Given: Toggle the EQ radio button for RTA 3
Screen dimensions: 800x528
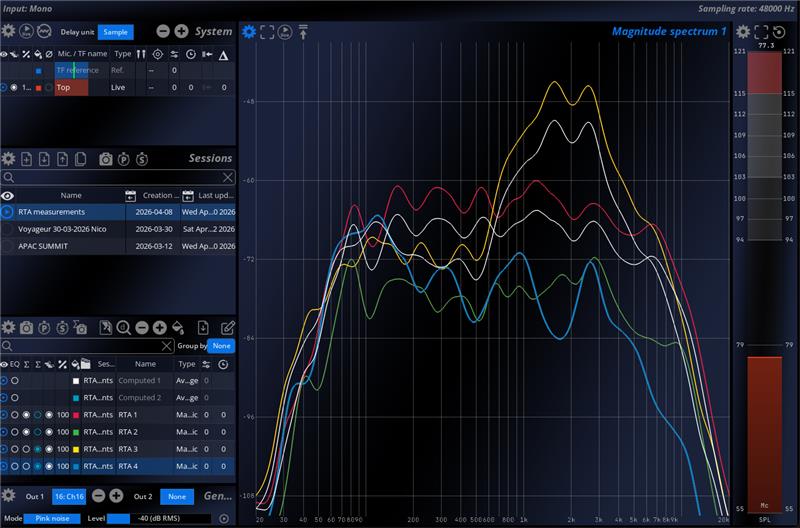Looking at the screenshot, I should tap(15, 449).
